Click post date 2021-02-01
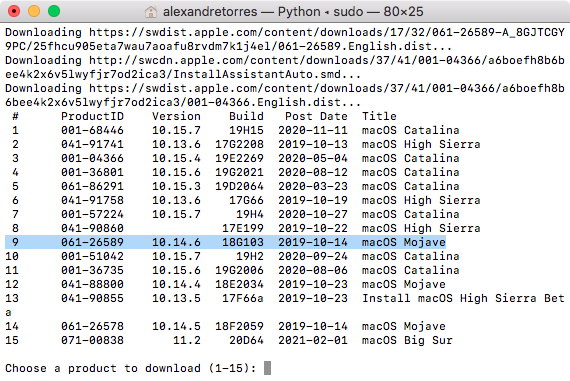The image size is (570, 381). point(313,340)
